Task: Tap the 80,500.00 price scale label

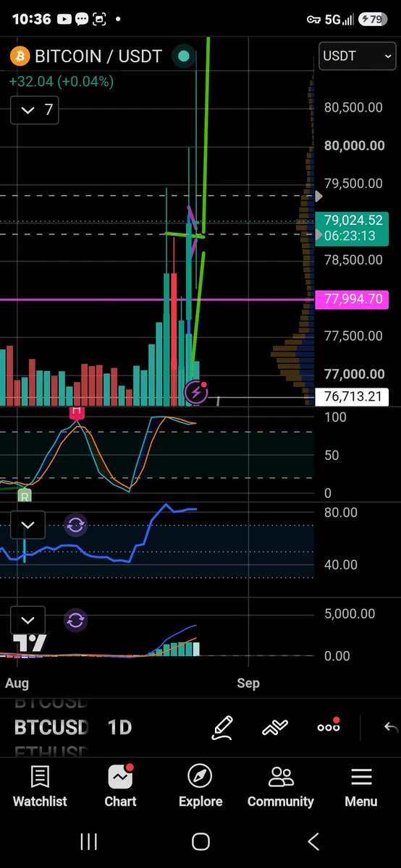Action: (353, 108)
